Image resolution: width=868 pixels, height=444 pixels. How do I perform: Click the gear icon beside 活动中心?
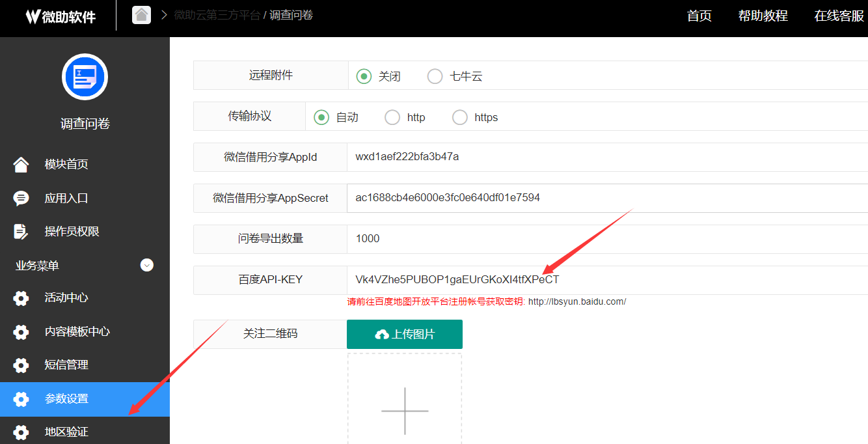21,298
